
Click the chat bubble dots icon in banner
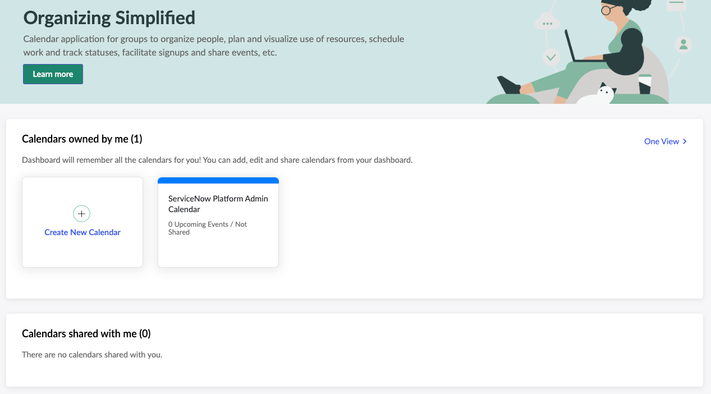click(547, 23)
